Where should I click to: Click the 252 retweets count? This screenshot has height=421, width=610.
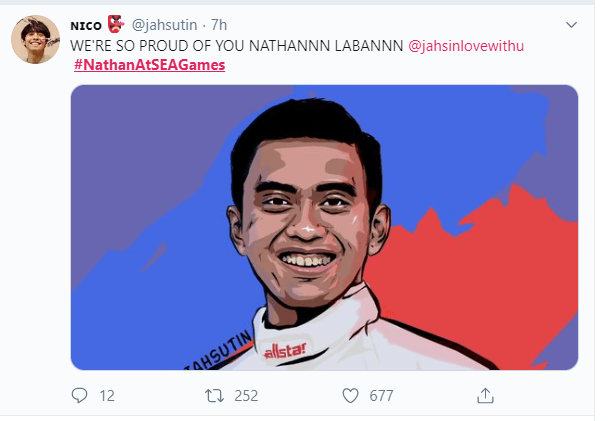point(246,396)
